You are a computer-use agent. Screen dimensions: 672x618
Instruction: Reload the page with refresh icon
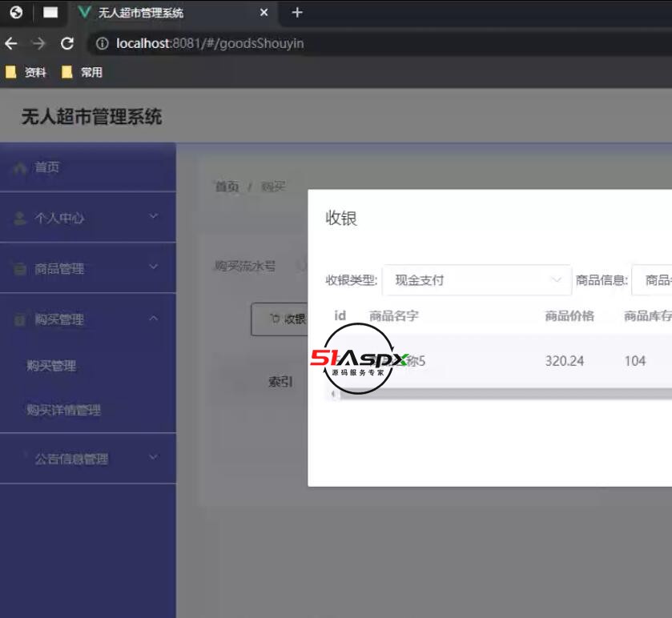coord(67,43)
